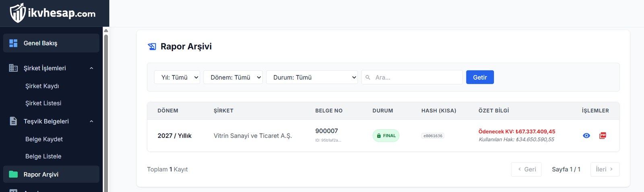Screen dimensions: 644x192
Task: Open the Dönem: Tümü dropdown
Action: tap(233, 77)
